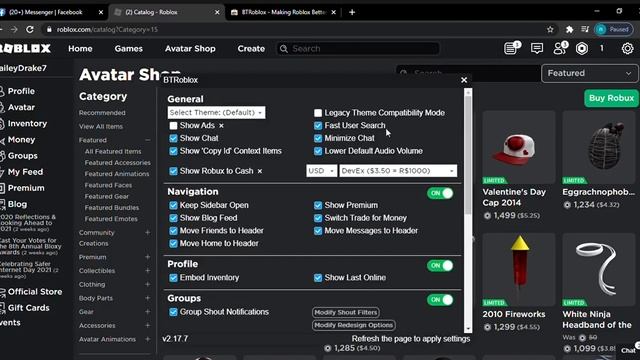The image size is (640, 360).
Task: Expand the Collectibles category
Action: point(148,271)
